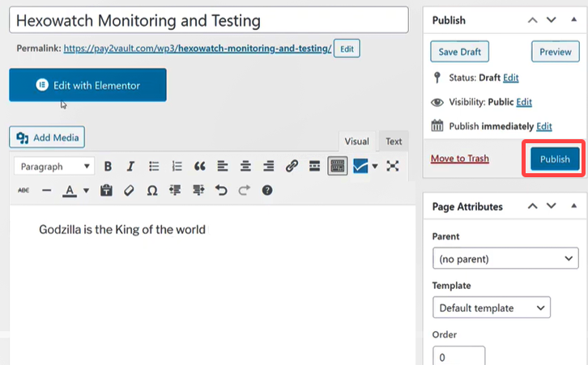The width and height of the screenshot is (588, 365).
Task: Insert Read More tag
Action: click(314, 166)
